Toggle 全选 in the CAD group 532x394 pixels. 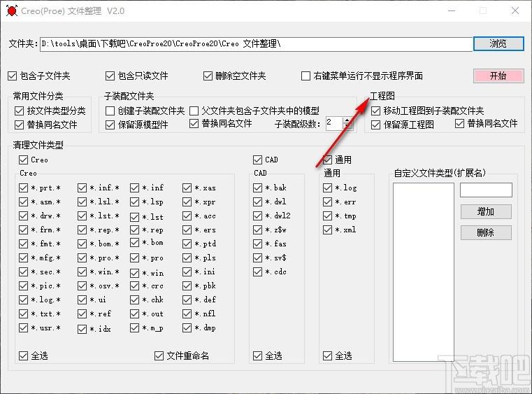point(257,356)
